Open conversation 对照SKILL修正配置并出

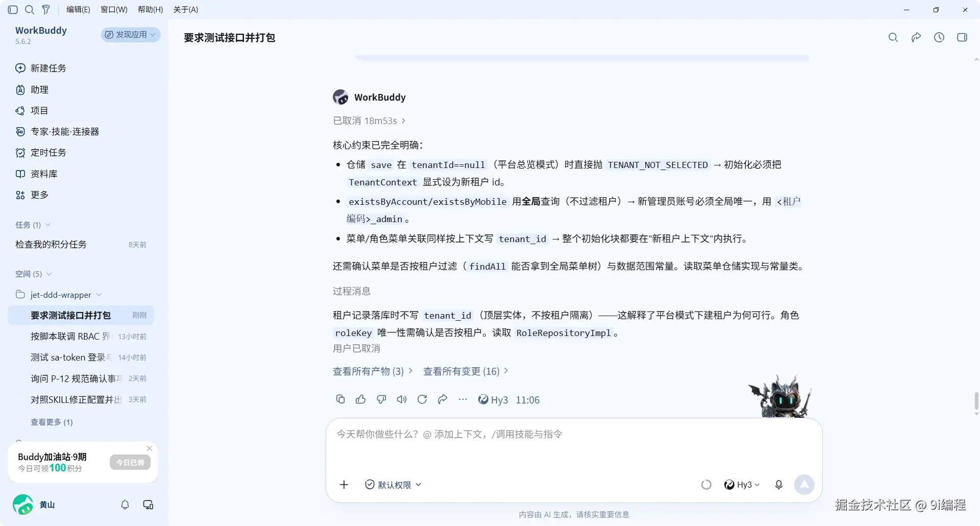click(81, 399)
